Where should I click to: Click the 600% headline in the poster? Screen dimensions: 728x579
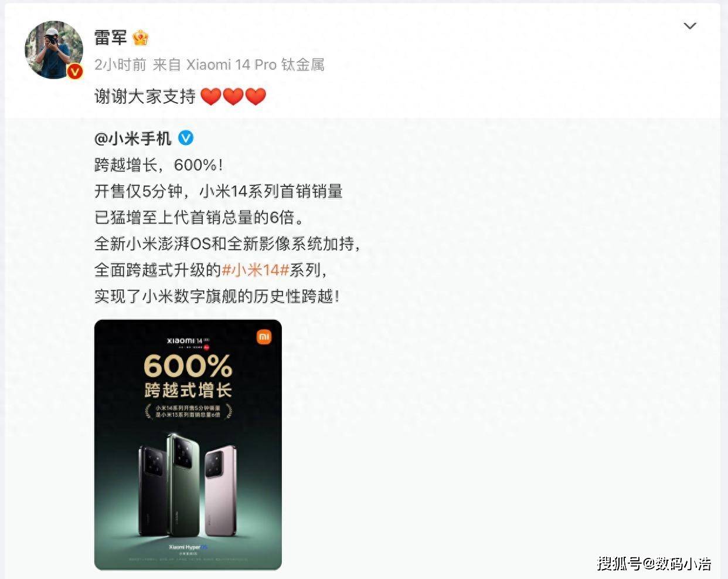point(188,366)
